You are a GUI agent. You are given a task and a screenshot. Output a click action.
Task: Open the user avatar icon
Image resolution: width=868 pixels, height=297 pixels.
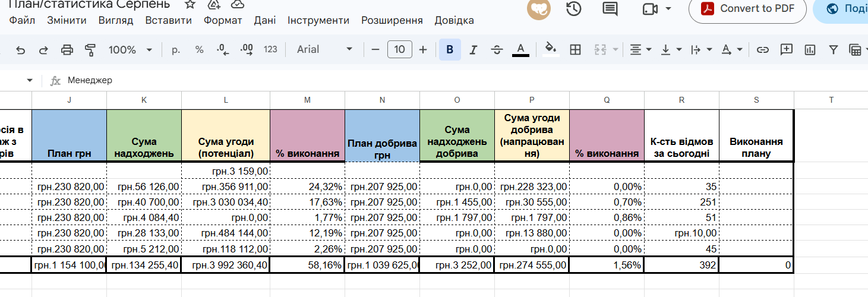click(539, 8)
